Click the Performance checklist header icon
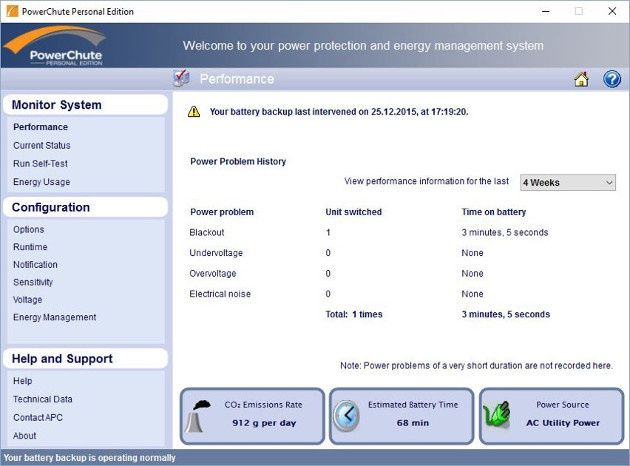 pyautogui.click(x=181, y=78)
